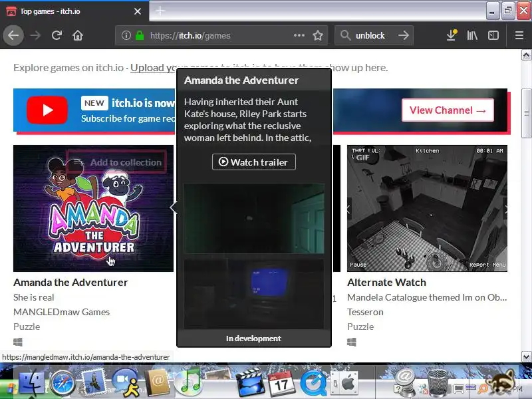Launch Safari from the dock
Screen dimensions: 532x399
pyautogui.click(x=63, y=383)
